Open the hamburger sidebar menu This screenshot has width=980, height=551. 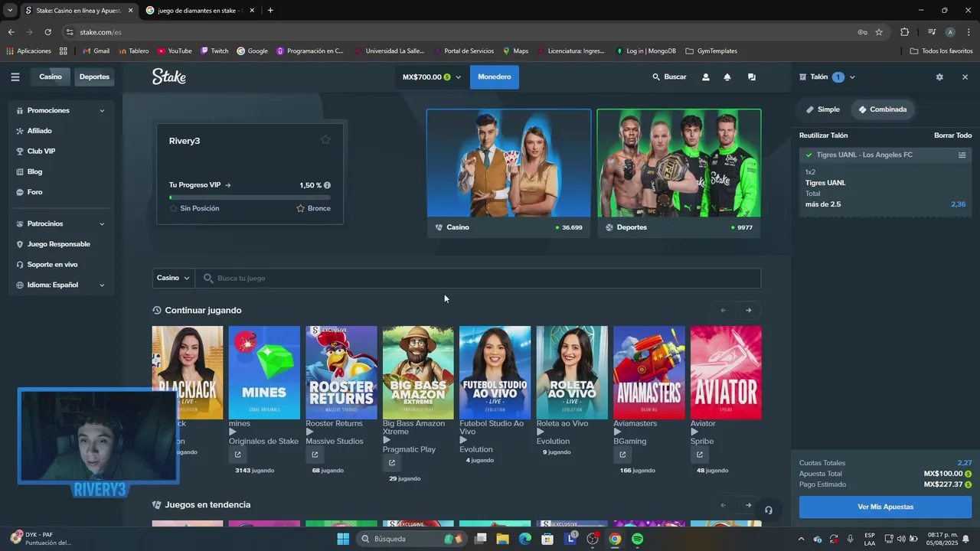click(x=15, y=77)
